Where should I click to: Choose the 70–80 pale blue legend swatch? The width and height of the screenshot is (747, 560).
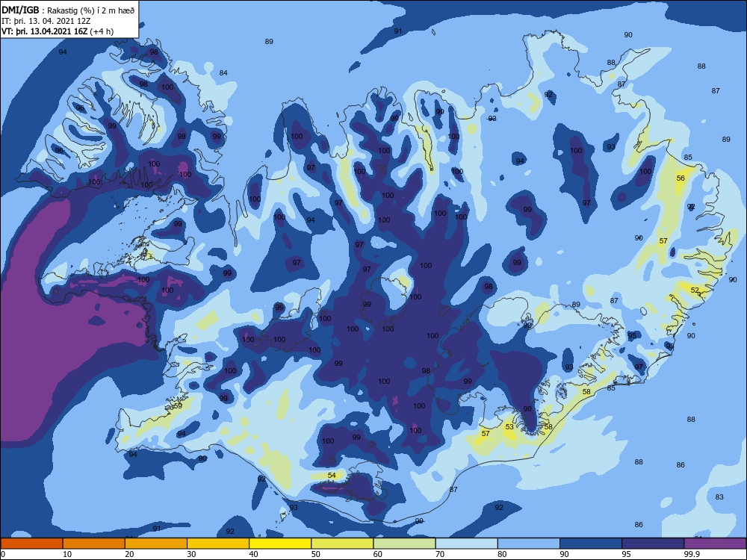coord(466,544)
